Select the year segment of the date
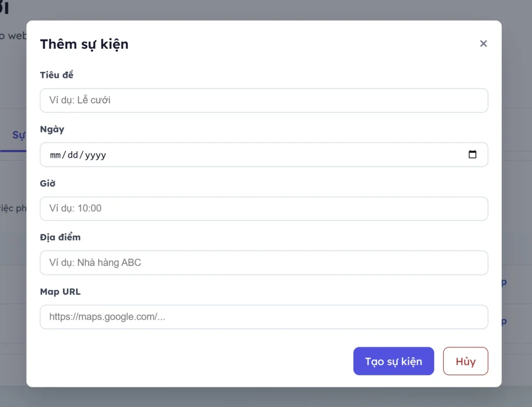532x407 pixels. (x=96, y=155)
